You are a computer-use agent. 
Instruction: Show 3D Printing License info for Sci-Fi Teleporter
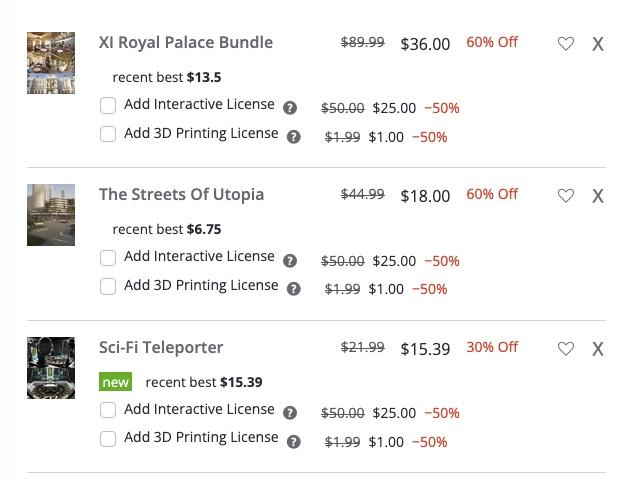click(x=294, y=441)
